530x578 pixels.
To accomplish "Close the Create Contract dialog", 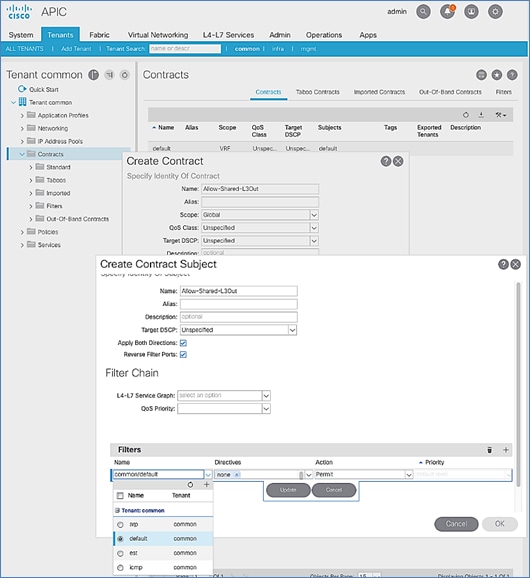I will (x=398, y=161).
